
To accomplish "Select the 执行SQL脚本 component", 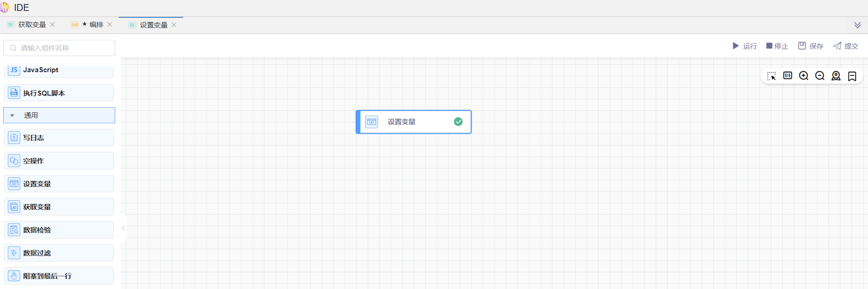I will [x=59, y=93].
